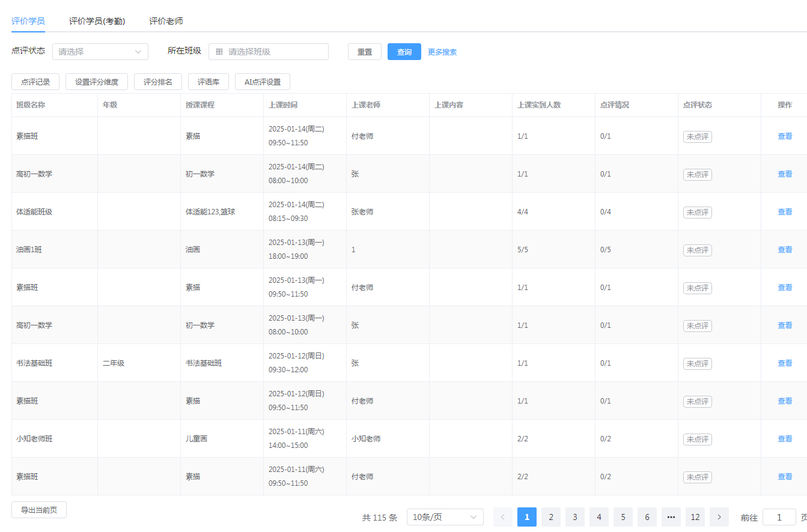Viewport: 807px width, 532px height.
Task: Click the pagination ellipsis button
Action: tap(671, 517)
